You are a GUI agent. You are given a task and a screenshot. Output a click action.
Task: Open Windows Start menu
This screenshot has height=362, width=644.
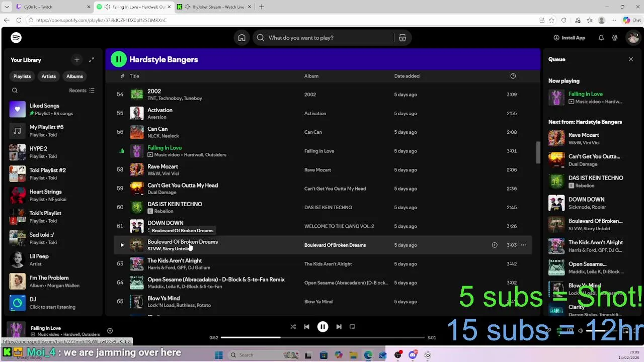[x=218, y=355]
